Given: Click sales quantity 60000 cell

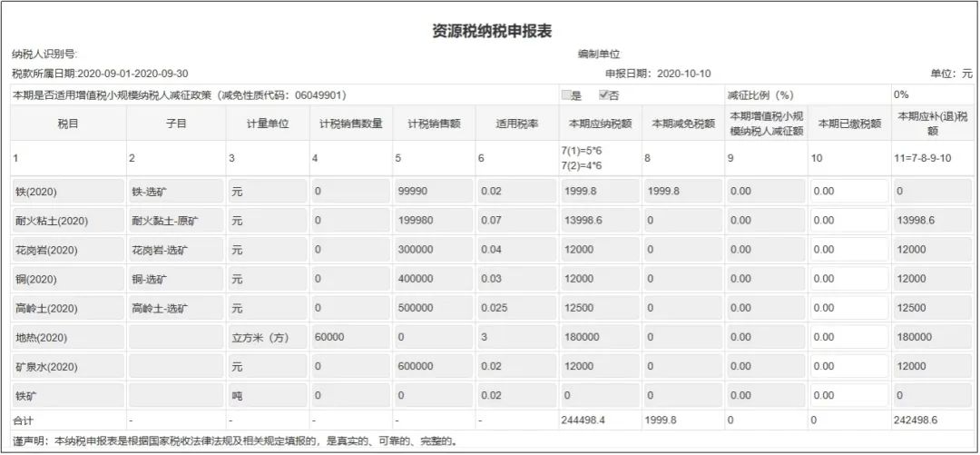Looking at the screenshot, I should click(350, 337).
